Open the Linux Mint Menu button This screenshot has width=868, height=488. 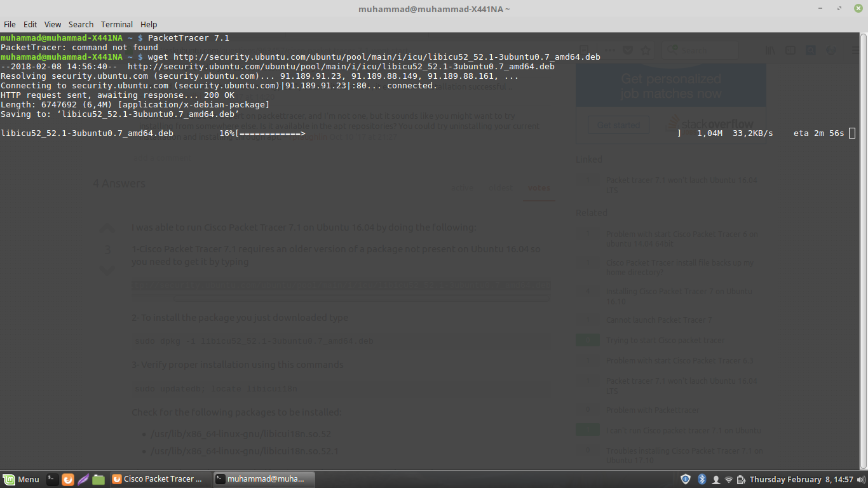point(22,479)
